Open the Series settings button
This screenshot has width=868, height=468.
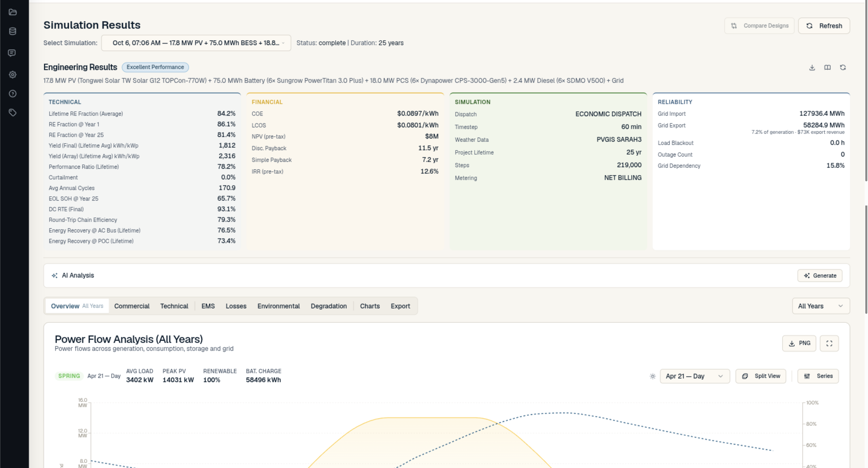818,376
